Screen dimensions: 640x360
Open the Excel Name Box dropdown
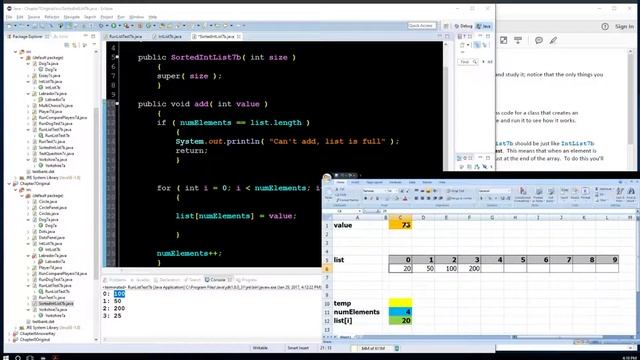tap(360, 211)
